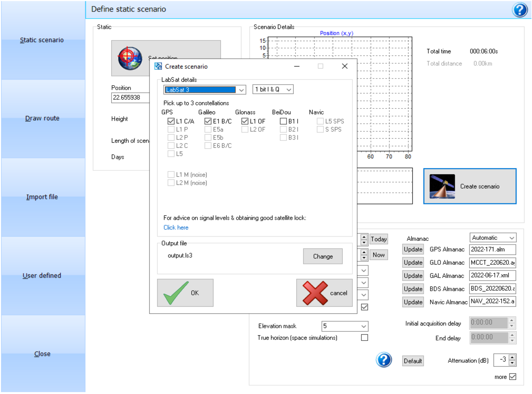Click the OK button

pos(185,293)
